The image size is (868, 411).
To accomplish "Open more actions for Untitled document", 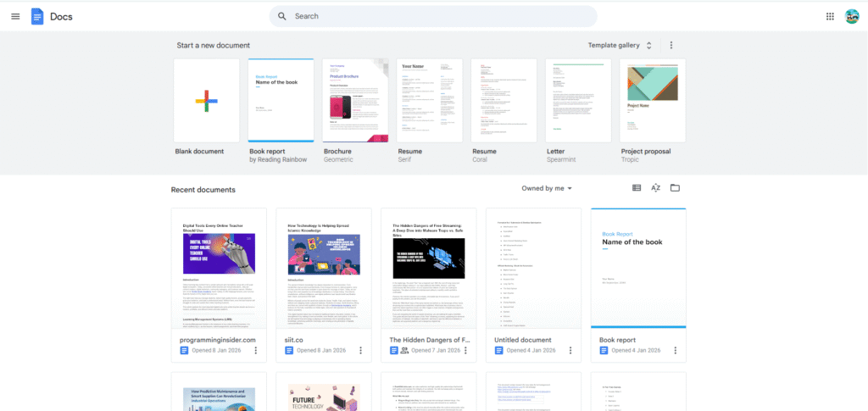I will (570, 351).
